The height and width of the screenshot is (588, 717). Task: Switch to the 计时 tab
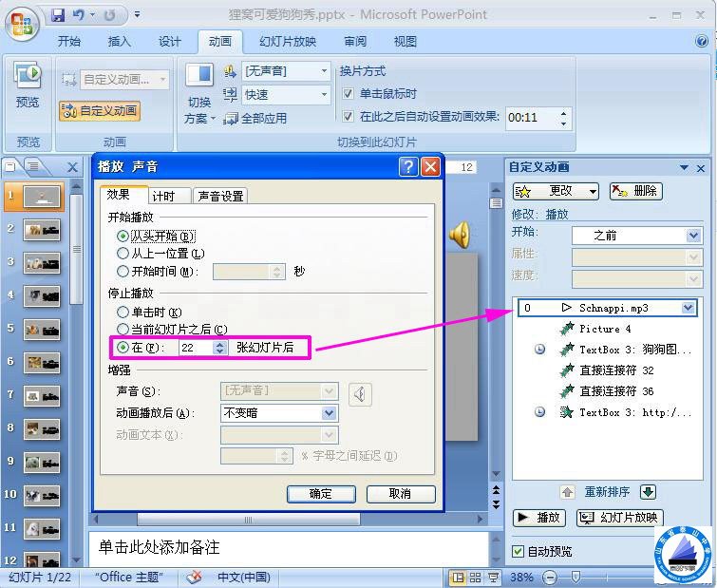click(163, 196)
